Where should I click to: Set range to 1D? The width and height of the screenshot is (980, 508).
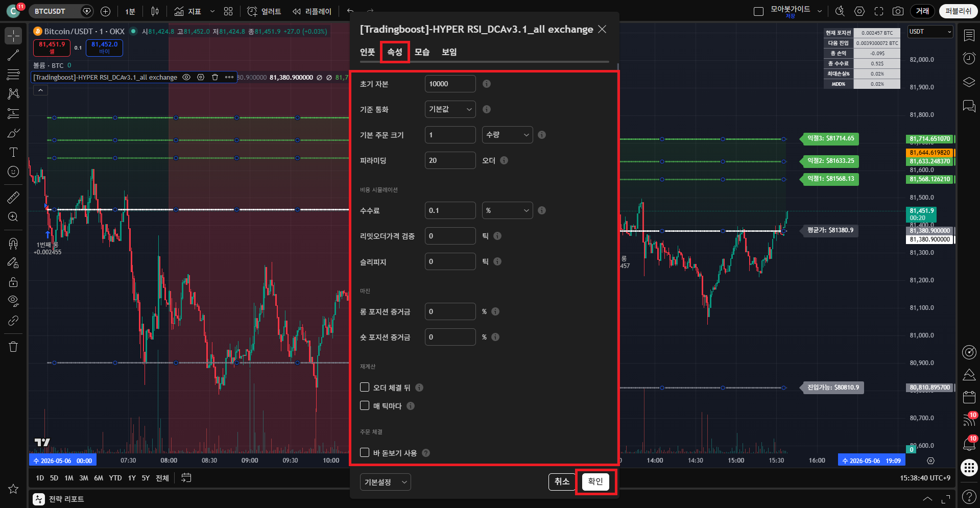coord(40,478)
